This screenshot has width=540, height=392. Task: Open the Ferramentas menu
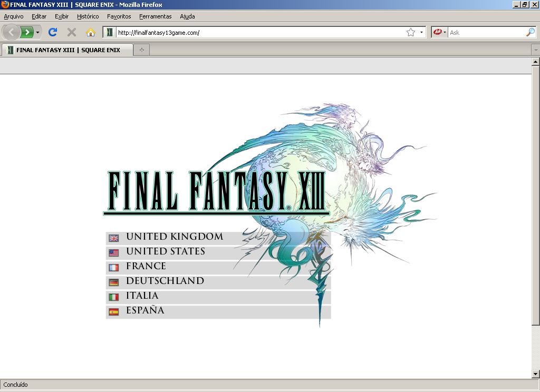[x=155, y=16]
